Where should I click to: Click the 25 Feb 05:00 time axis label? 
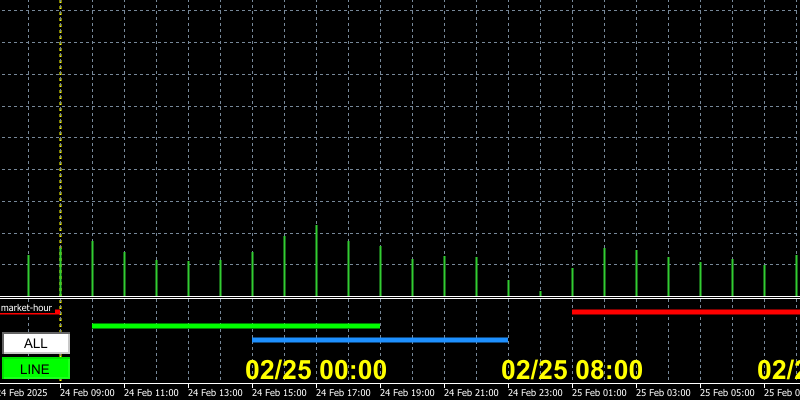727,393
